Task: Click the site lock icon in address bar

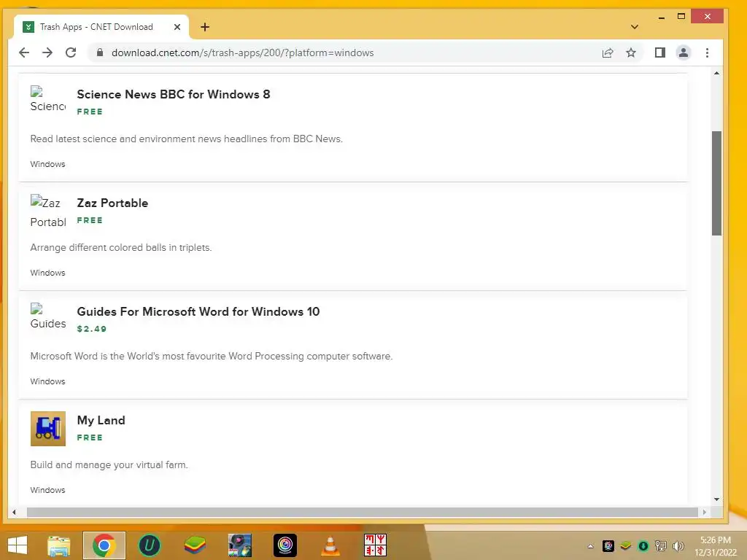Action: (x=99, y=52)
